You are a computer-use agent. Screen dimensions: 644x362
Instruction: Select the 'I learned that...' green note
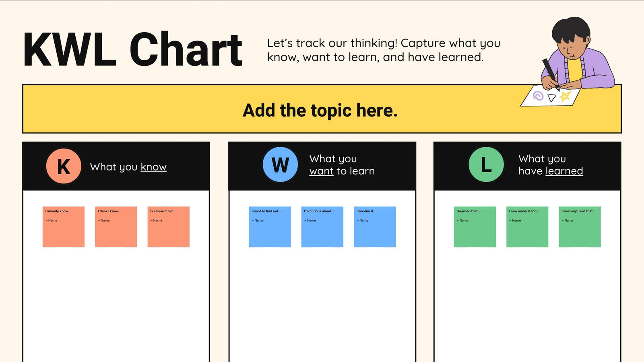pos(475,227)
